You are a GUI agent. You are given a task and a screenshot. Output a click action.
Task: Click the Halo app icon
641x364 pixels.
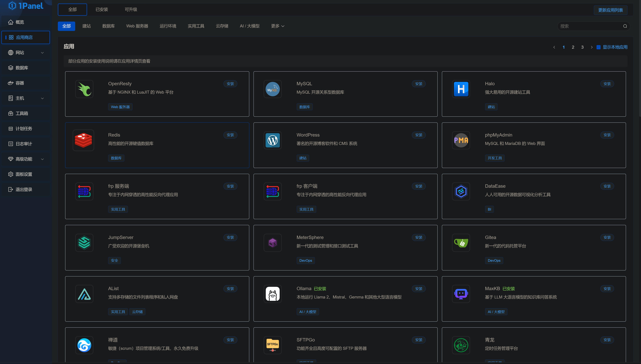click(x=461, y=89)
